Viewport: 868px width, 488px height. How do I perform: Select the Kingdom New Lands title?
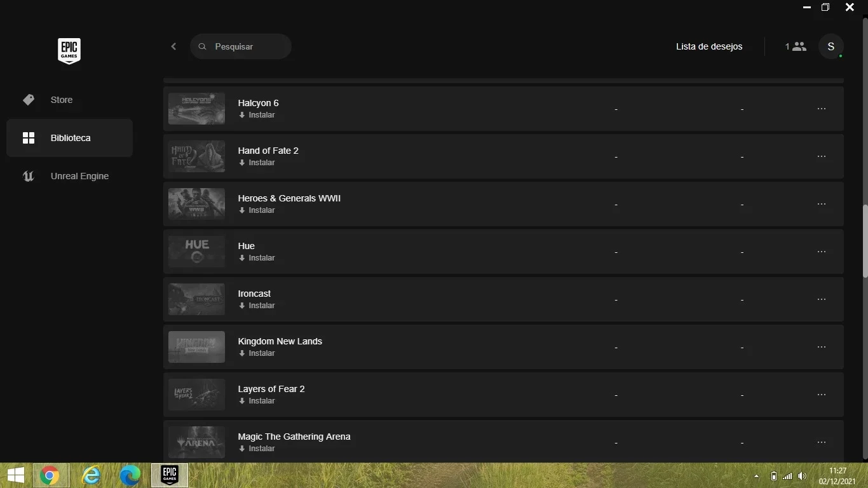click(x=280, y=341)
